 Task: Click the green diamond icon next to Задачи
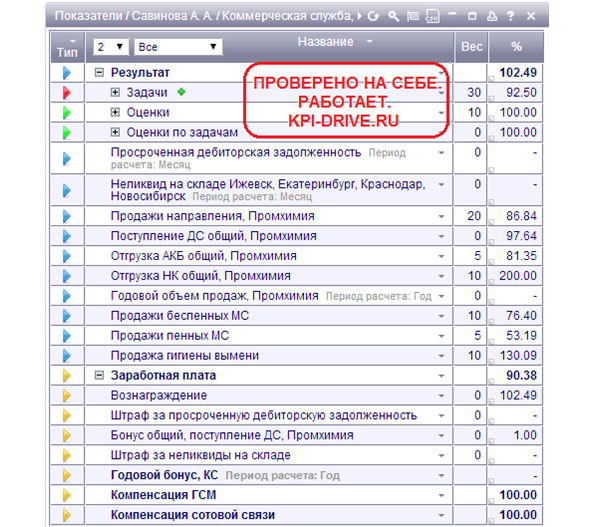tap(181, 92)
